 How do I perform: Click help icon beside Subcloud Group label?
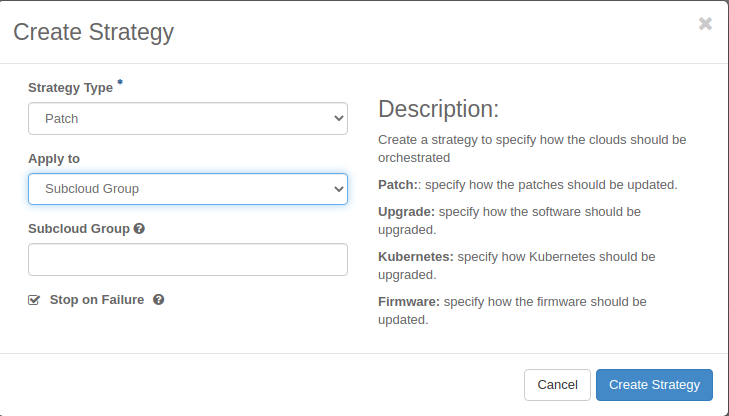point(139,229)
